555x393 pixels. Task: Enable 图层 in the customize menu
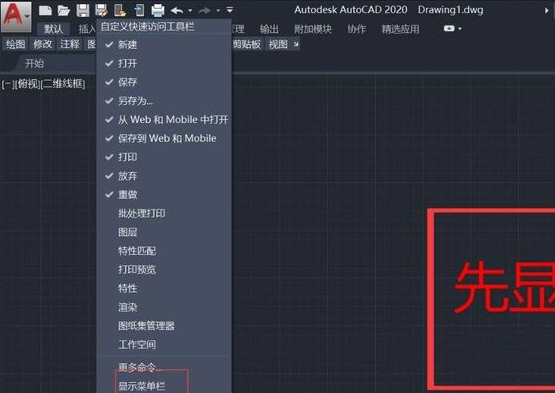[164, 232]
